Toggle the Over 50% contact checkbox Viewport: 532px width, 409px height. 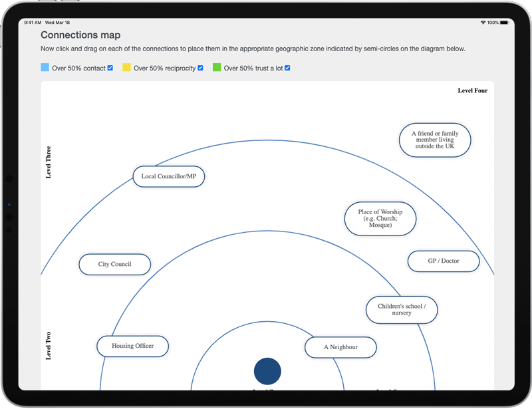click(110, 68)
